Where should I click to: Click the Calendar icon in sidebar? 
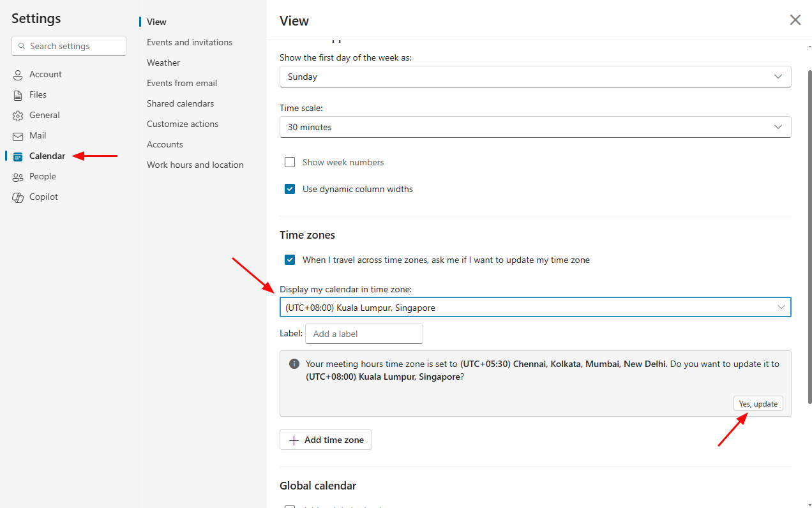[18, 156]
